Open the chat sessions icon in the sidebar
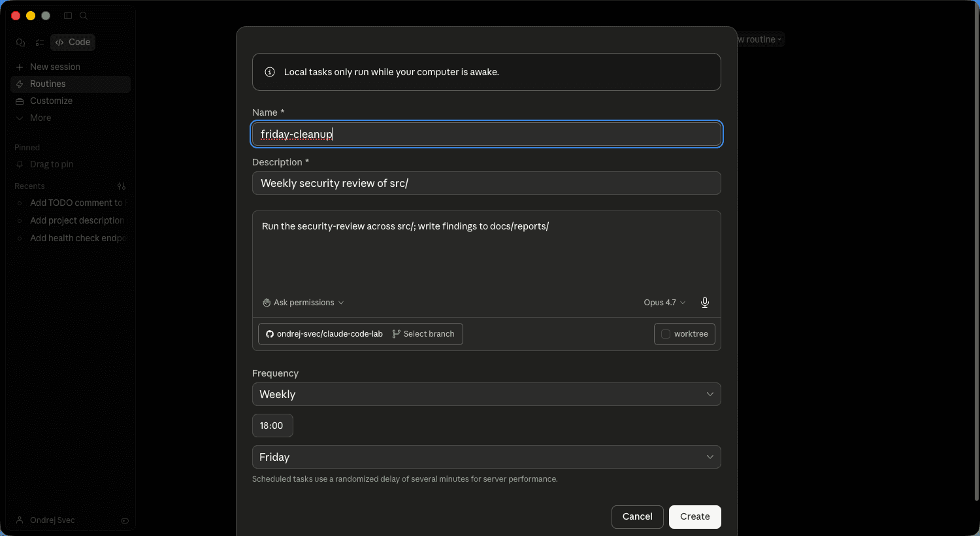 (20, 42)
